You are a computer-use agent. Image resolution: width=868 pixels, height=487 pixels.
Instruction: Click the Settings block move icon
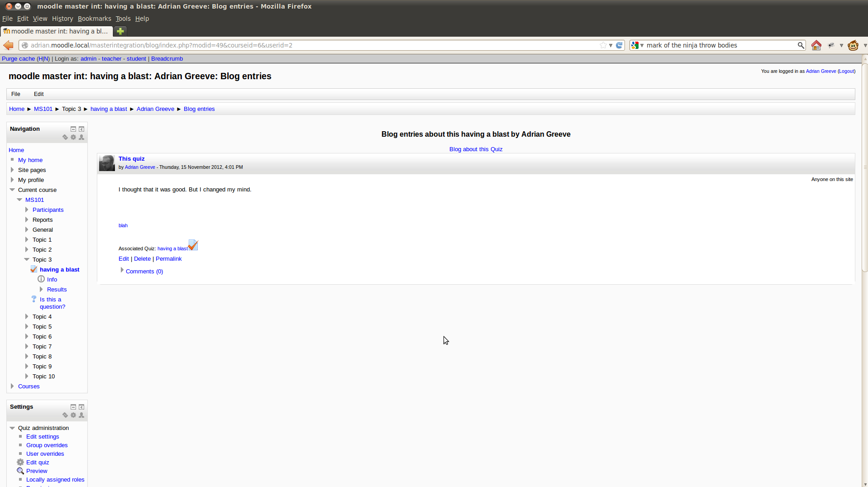65,415
